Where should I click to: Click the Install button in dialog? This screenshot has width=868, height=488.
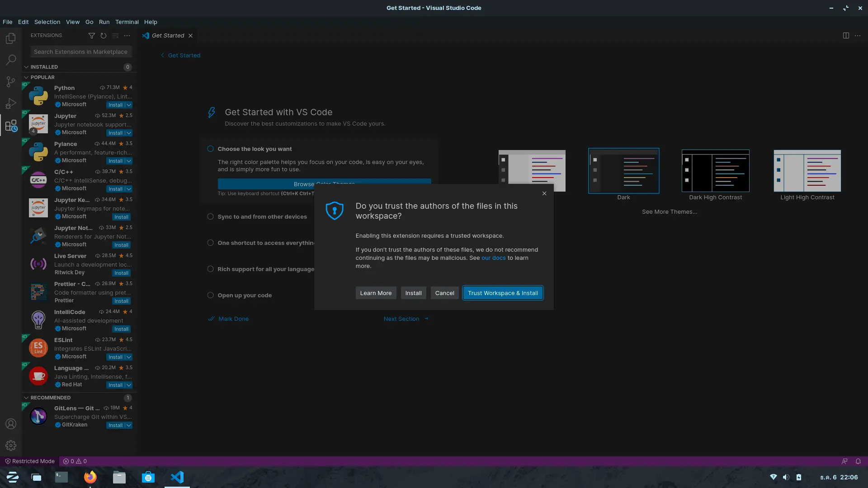(x=413, y=293)
